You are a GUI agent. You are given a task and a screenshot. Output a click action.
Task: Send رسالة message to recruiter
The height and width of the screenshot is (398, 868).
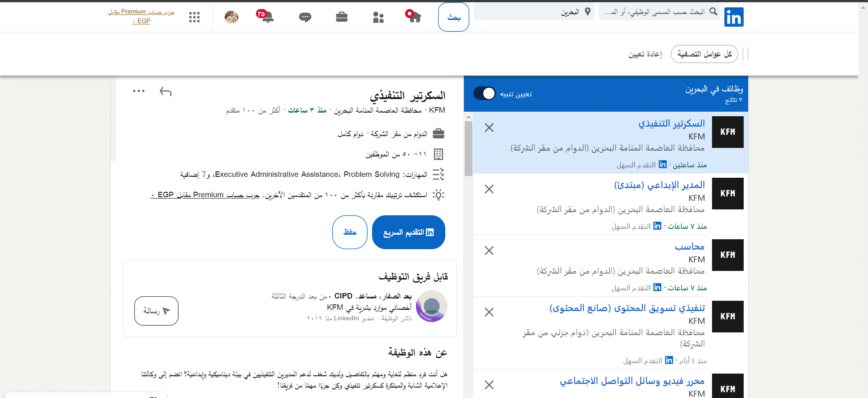(x=156, y=311)
